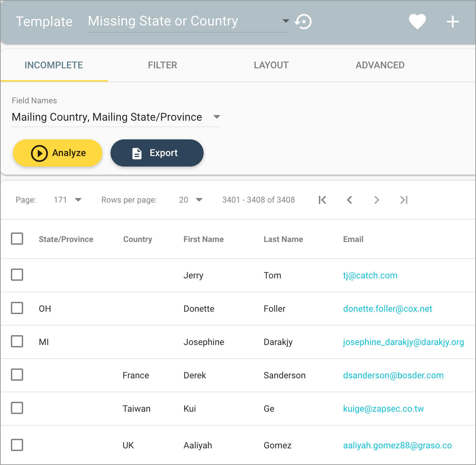Open email link kuige@zapsec.co.tw

384,409
